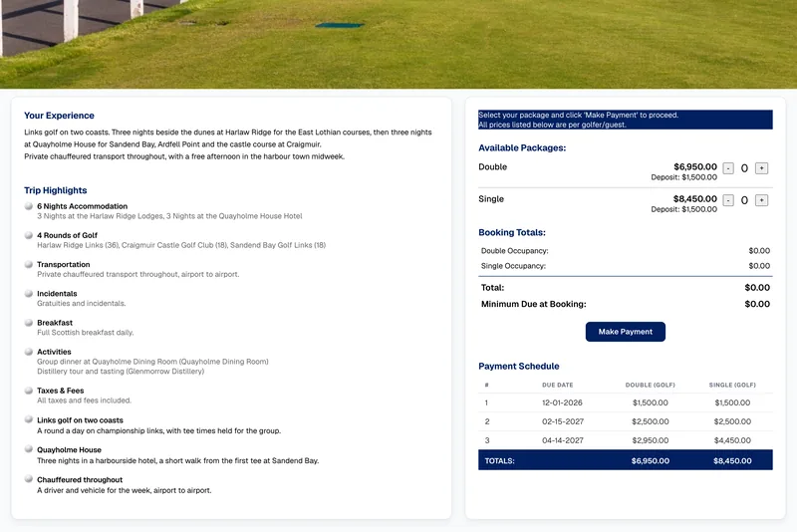Click the Double package price $6,950.00
The width and height of the screenshot is (797, 532).
pyautogui.click(x=694, y=166)
